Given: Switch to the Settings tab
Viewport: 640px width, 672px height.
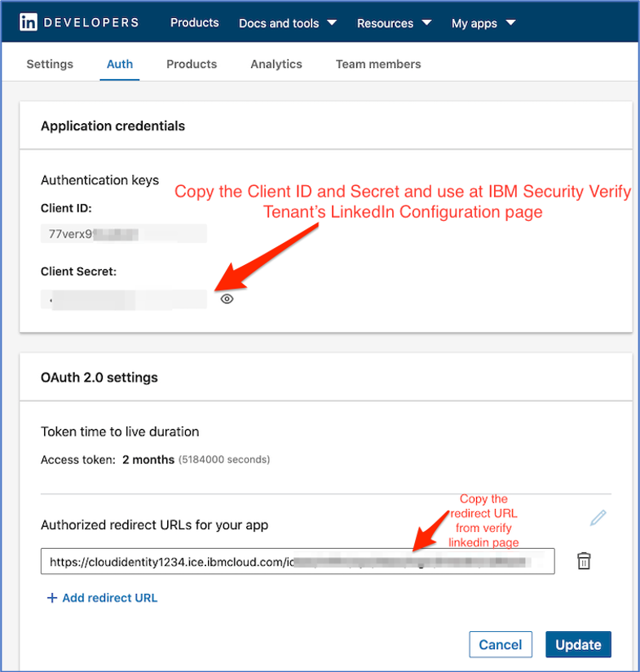Looking at the screenshot, I should 50,64.
